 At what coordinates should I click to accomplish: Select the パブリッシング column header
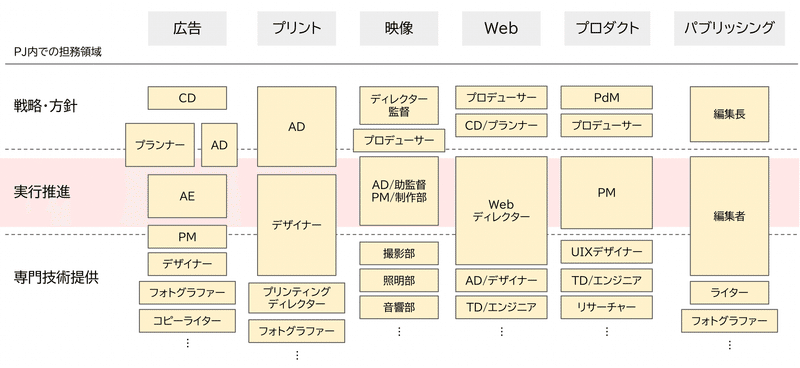point(729,28)
